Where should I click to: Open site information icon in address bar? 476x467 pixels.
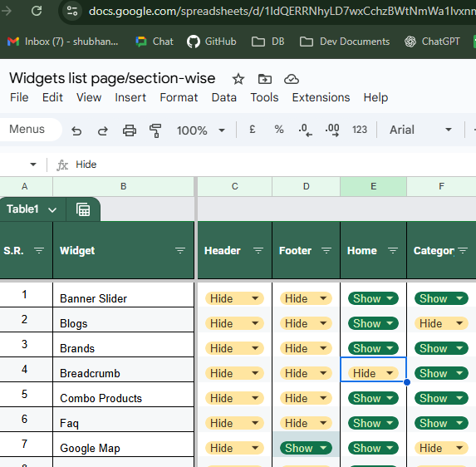pos(72,12)
